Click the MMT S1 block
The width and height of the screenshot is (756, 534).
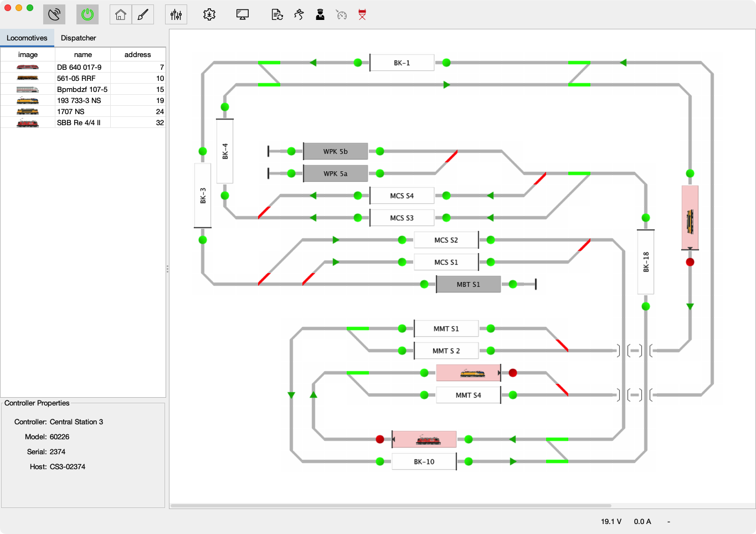click(446, 328)
